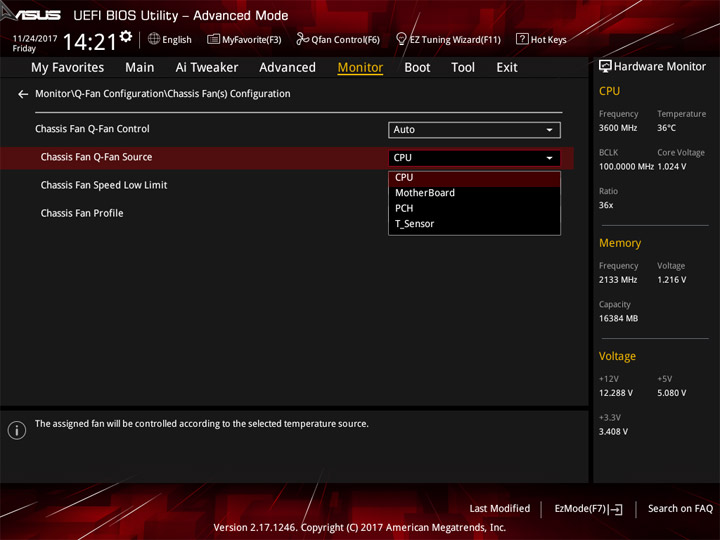
Task: Switch to the Main tab
Action: [140, 68]
